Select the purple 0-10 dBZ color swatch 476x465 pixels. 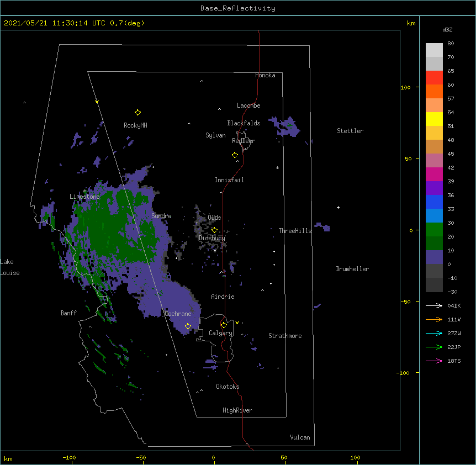(x=434, y=257)
